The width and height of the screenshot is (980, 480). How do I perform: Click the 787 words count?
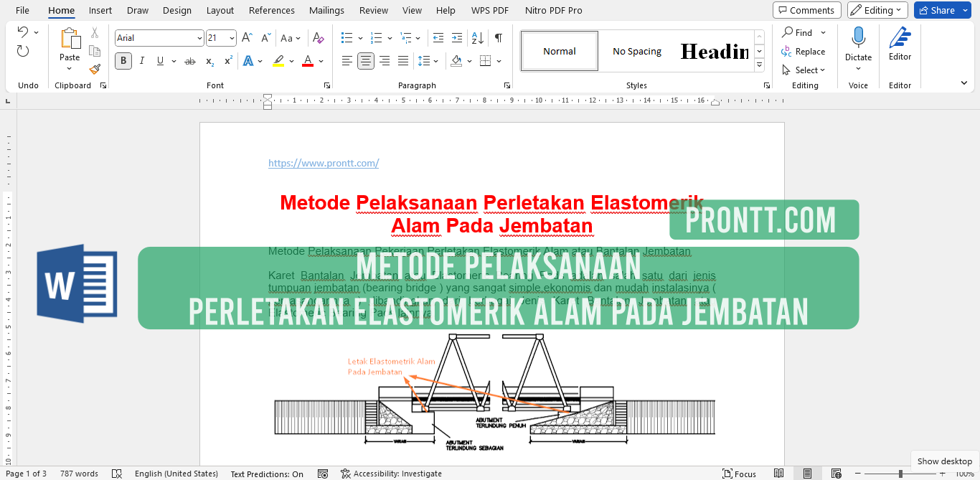click(79, 474)
